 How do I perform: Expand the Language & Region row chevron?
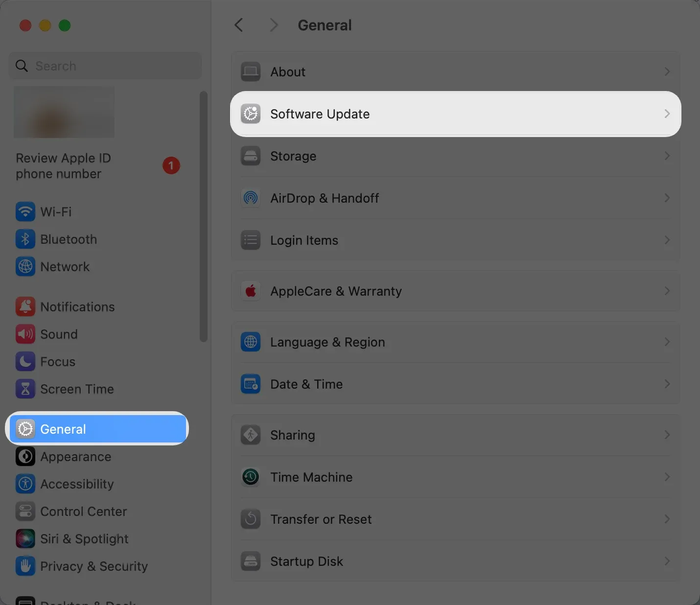pos(667,342)
